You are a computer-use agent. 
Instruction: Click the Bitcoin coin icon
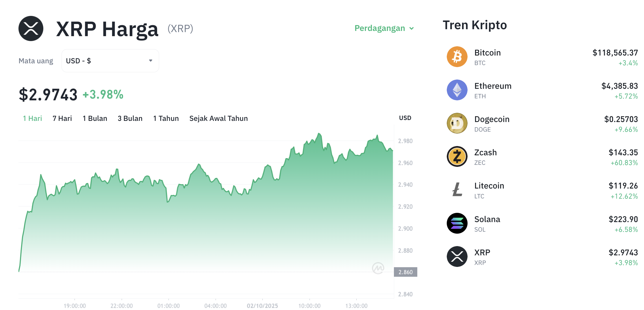457,57
